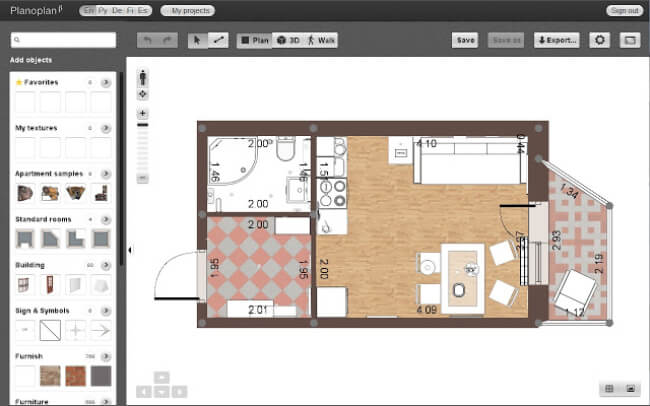Image resolution: width=650 pixels, height=406 pixels.
Task: Click the object search input field
Action: pyautogui.click(x=63, y=40)
